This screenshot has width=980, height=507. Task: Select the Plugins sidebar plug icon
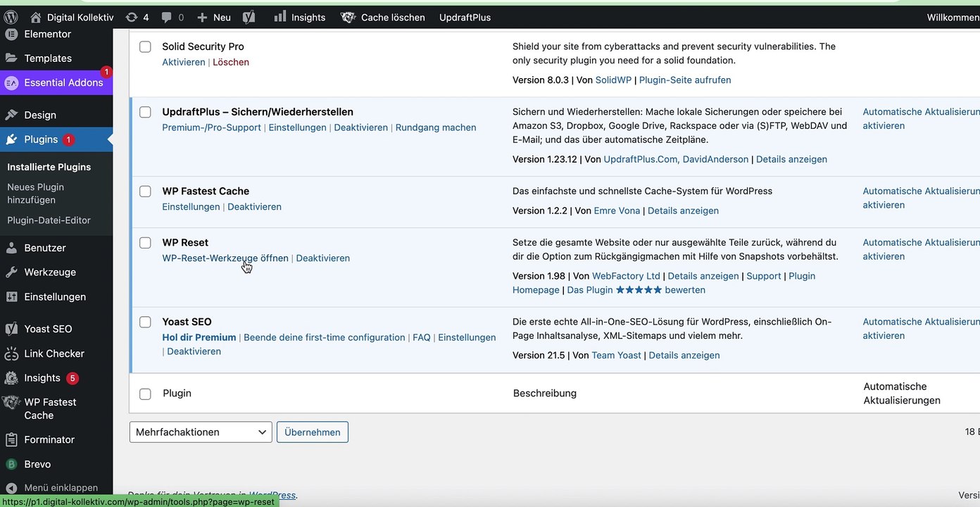(11, 139)
